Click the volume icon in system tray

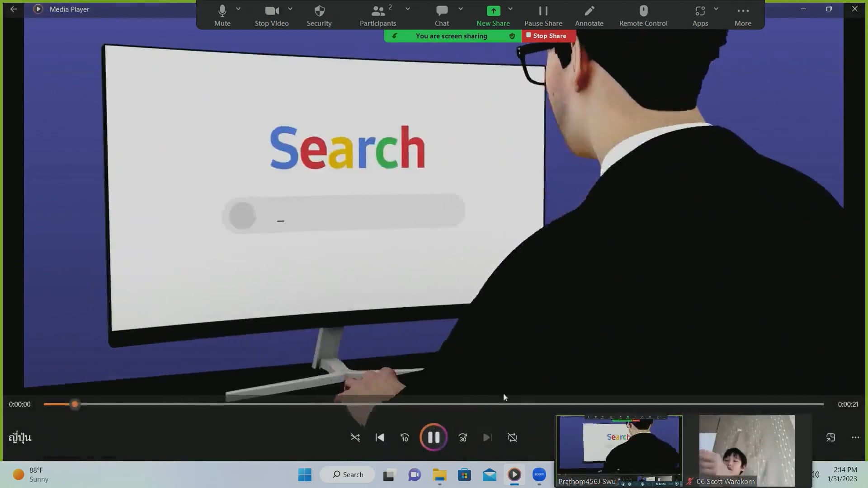click(816, 474)
